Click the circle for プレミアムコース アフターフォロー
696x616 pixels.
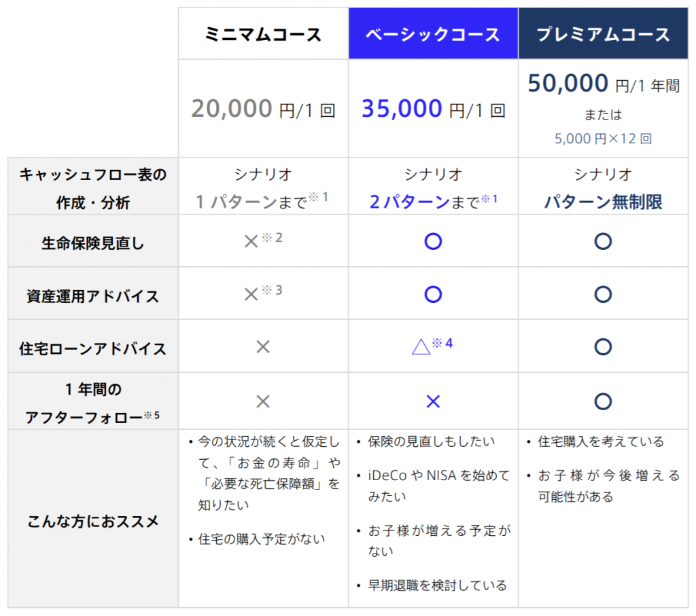pos(603,401)
